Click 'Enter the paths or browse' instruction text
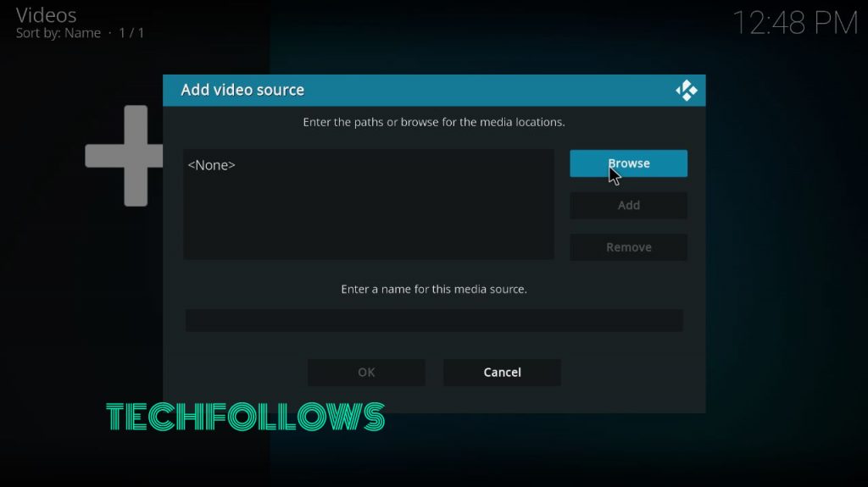Image resolution: width=868 pixels, height=487 pixels. tap(434, 122)
